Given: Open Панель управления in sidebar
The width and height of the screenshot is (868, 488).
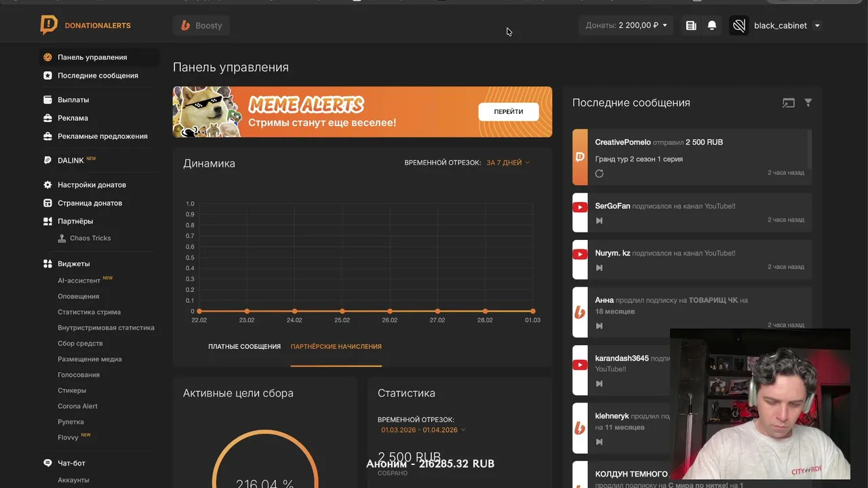Looking at the screenshot, I should pos(92,57).
